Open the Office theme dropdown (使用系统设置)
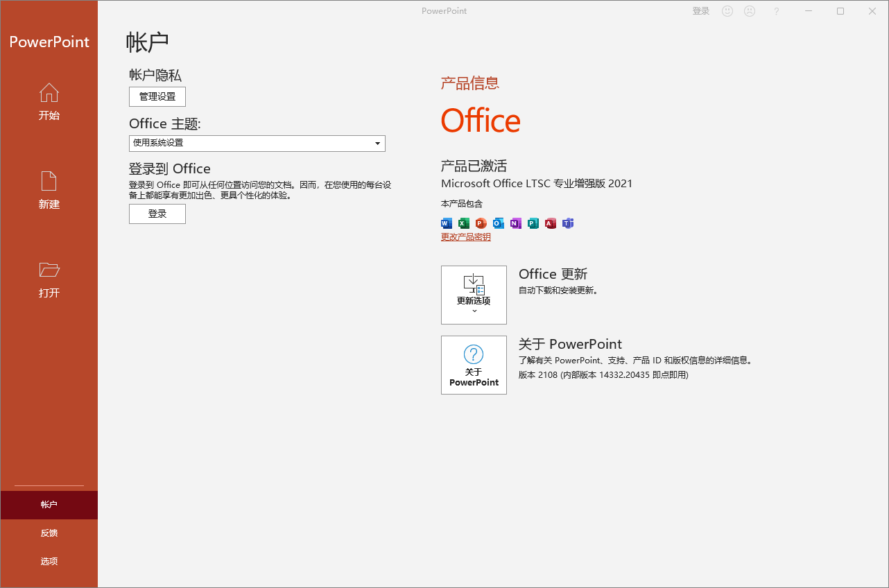 tap(257, 143)
